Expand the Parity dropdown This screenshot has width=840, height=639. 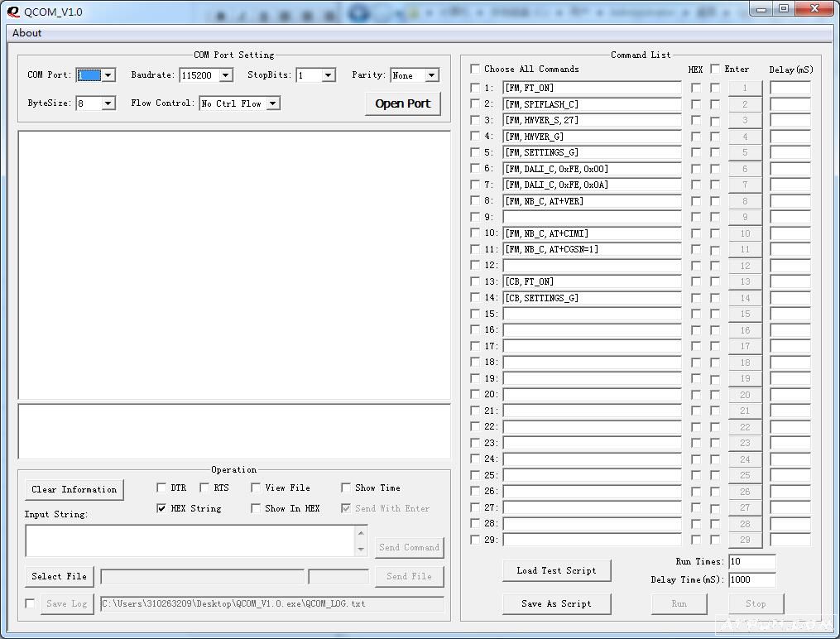[431, 75]
